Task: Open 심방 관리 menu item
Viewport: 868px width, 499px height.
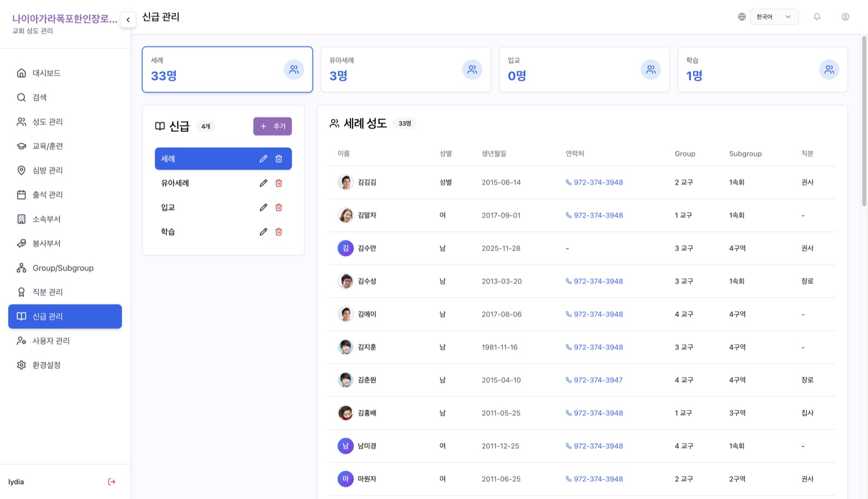Action: (65, 170)
